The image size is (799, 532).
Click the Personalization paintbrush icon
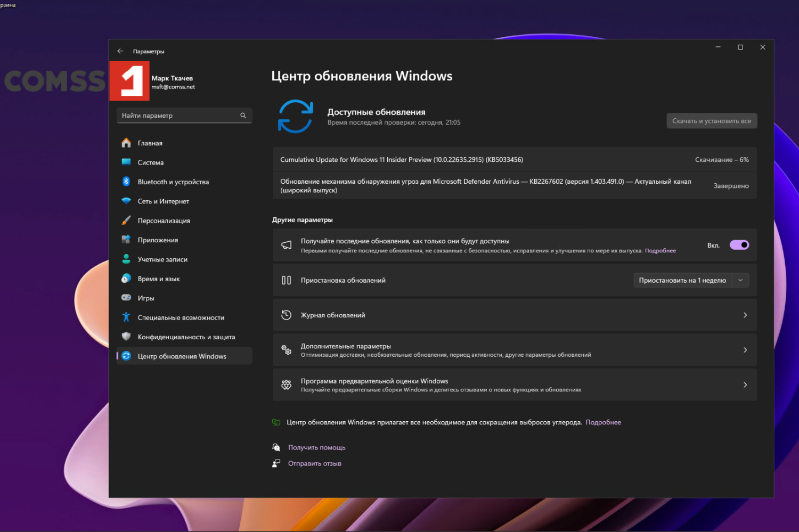point(126,220)
